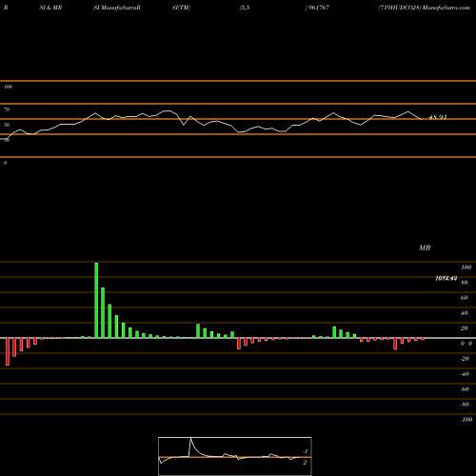This screenshot has height=476, width=476.
Task: Click the 70 label on RSI axis
Action: pyautogui.click(x=7, y=109)
